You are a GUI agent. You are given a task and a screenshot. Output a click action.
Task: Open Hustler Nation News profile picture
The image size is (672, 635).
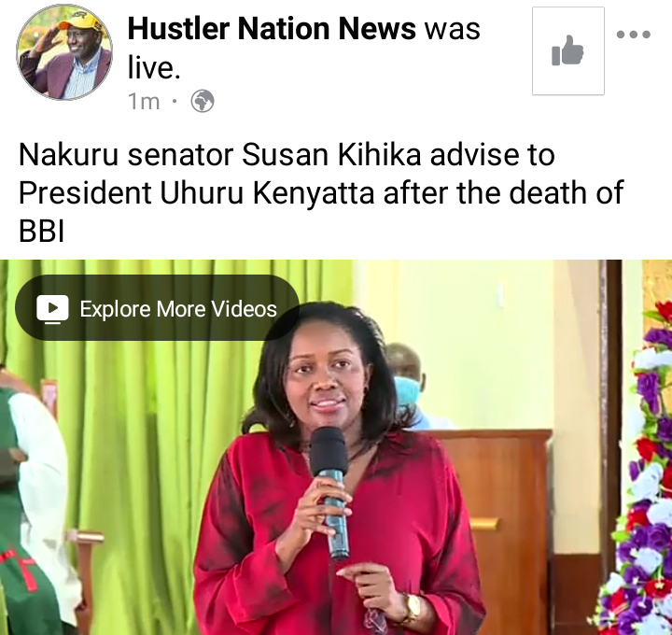tap(64, 52)
